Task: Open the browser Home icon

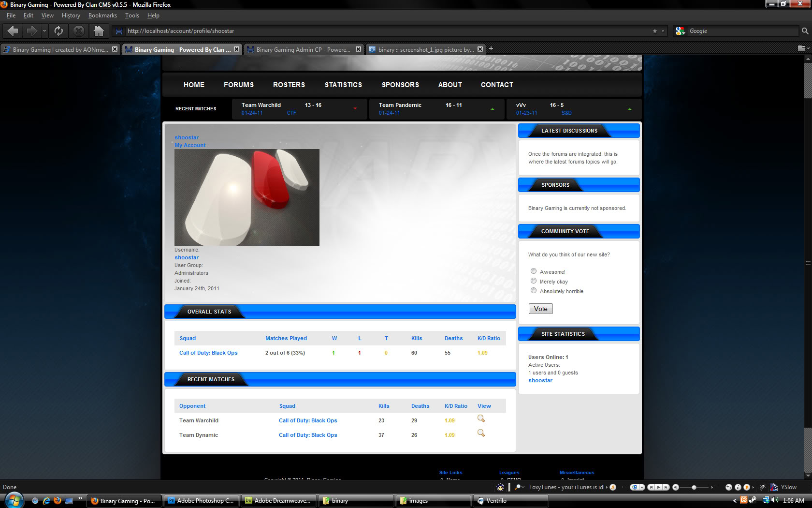Action: point(99,31)
